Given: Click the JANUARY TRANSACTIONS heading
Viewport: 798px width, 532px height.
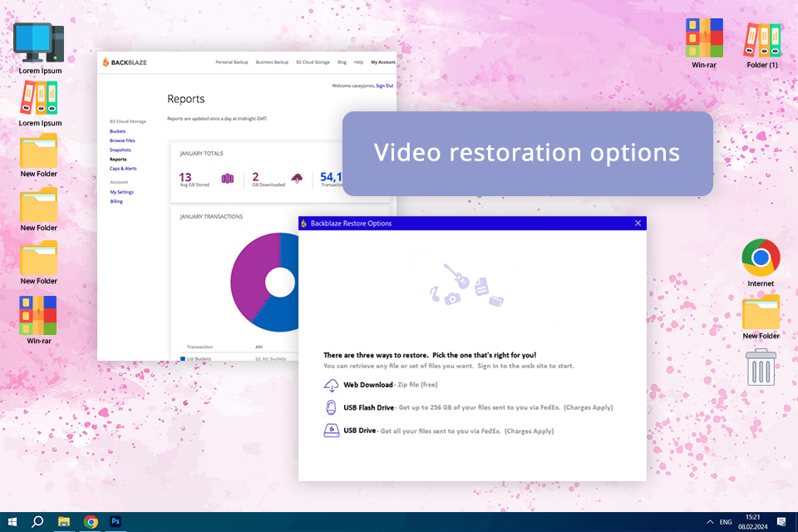Looking at the screenshot, I should (x=211, y=217).
